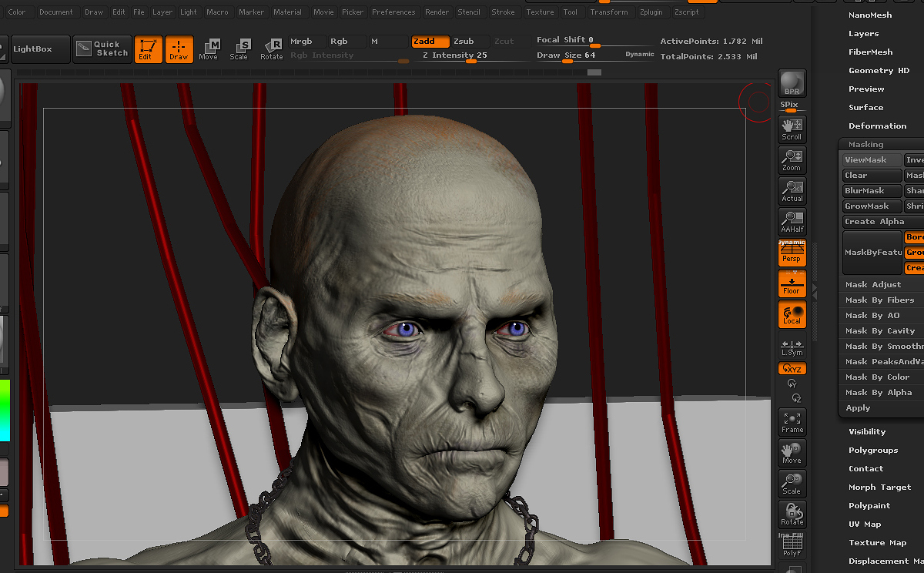Expand the Polygroups subpalette
This screenshot has width=924, height=573.
pyautogui.click(x=873, y=450)
